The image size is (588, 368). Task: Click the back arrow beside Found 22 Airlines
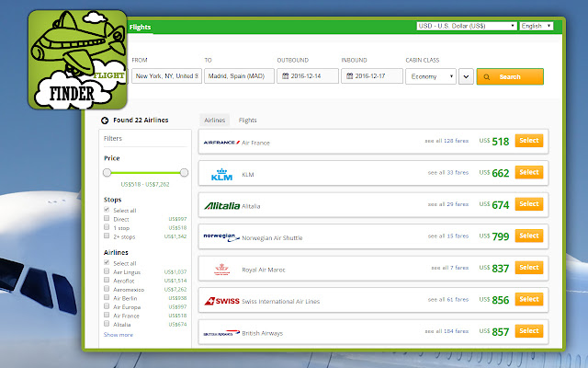point(105,121)
